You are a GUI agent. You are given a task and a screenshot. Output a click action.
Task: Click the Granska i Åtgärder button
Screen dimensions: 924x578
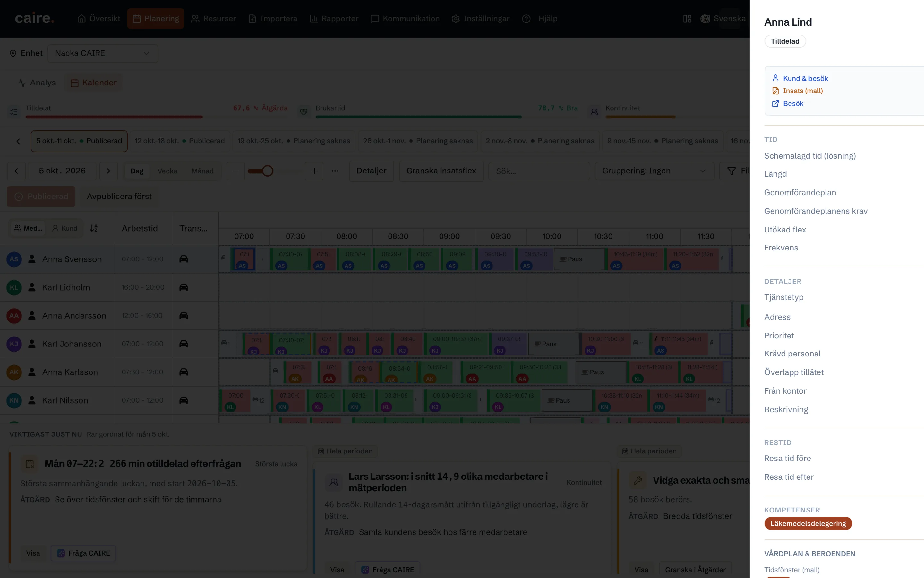point(695,570)
